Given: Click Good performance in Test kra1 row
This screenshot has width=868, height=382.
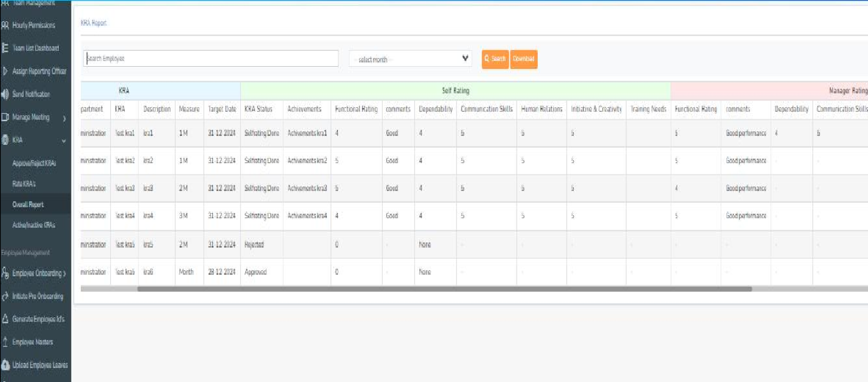Looking at the screenshot, I should tap(746, 133).
